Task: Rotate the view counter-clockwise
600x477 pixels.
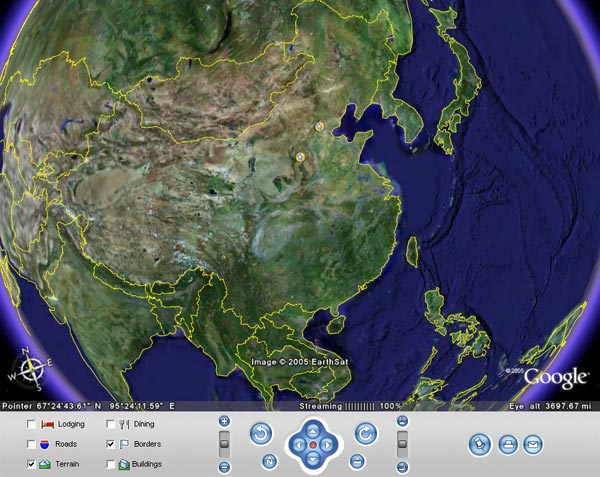Action: tap(261, 434)
